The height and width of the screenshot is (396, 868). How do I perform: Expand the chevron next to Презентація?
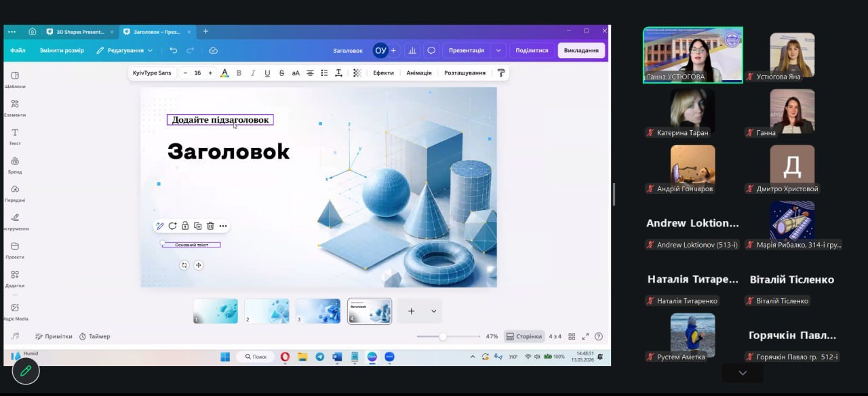click(499, 50)
